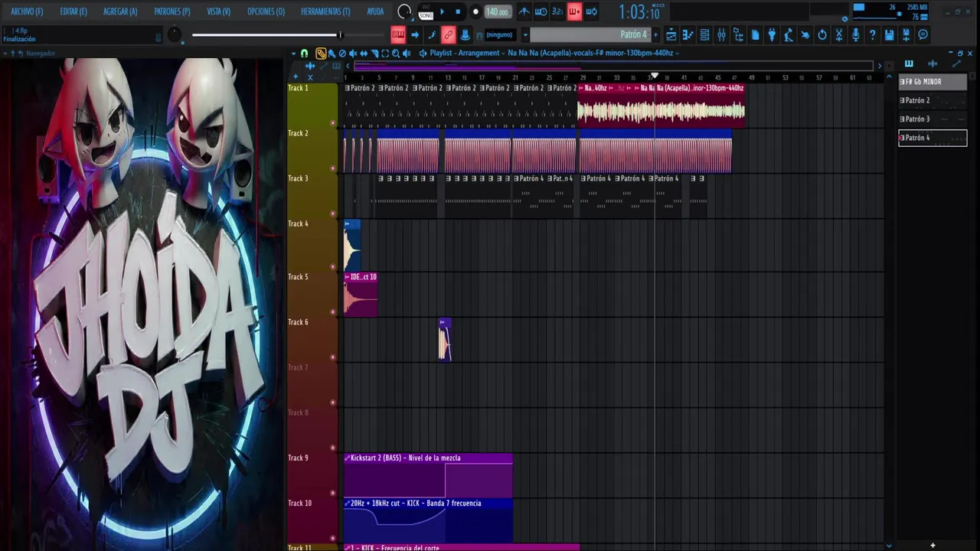This screenshot has height=551, width=980.
Task: Click the plus button next to Patrón 4
Action: coord(655,34)
